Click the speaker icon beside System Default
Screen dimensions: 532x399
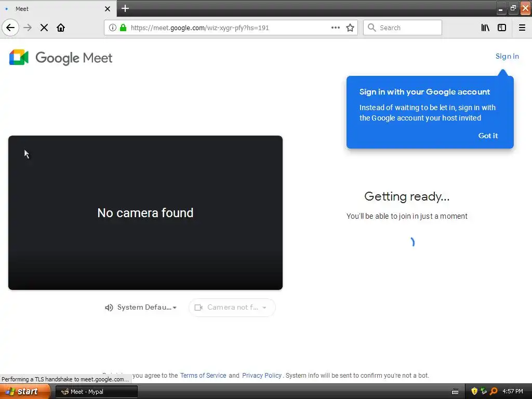(x=109, y=308)
